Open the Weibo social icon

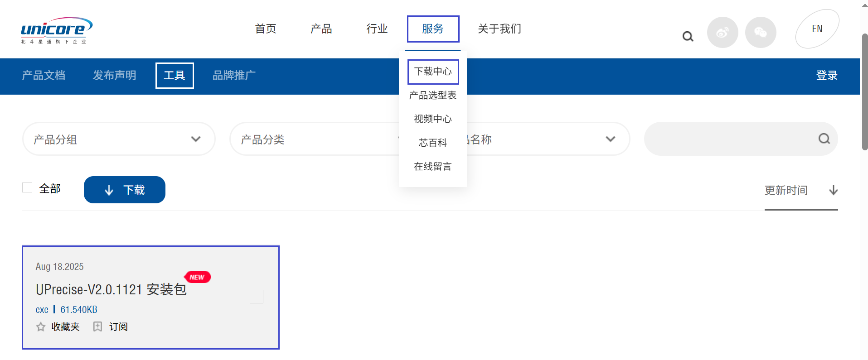point(723,33)
